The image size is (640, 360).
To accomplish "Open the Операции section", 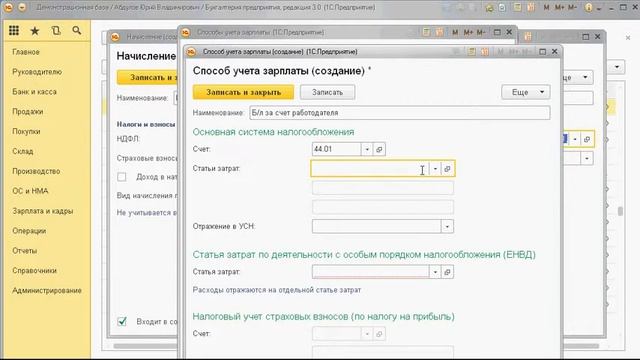I will (29, 231).
